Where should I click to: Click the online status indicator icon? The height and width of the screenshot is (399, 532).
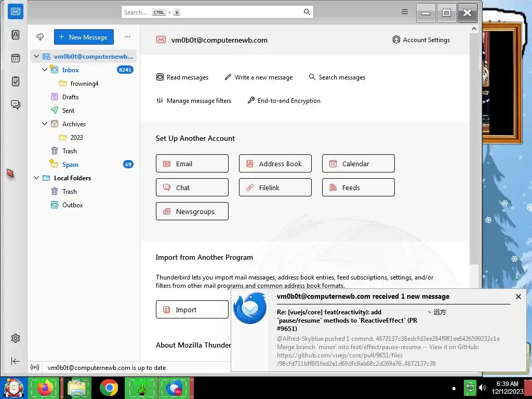click(x=35, y=367)
